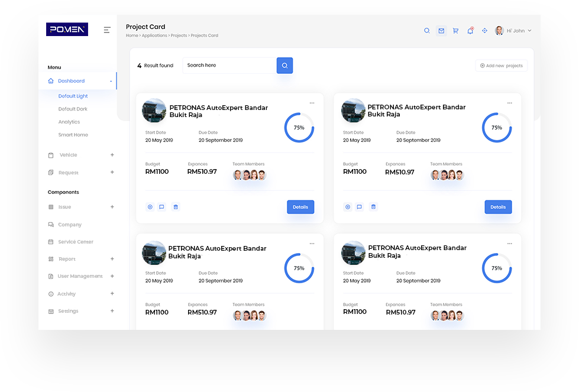This screenshot has height=392, width=579.
Task: Toggle the sidebar hamburger menu icon
Action: (x=107, y=30)
